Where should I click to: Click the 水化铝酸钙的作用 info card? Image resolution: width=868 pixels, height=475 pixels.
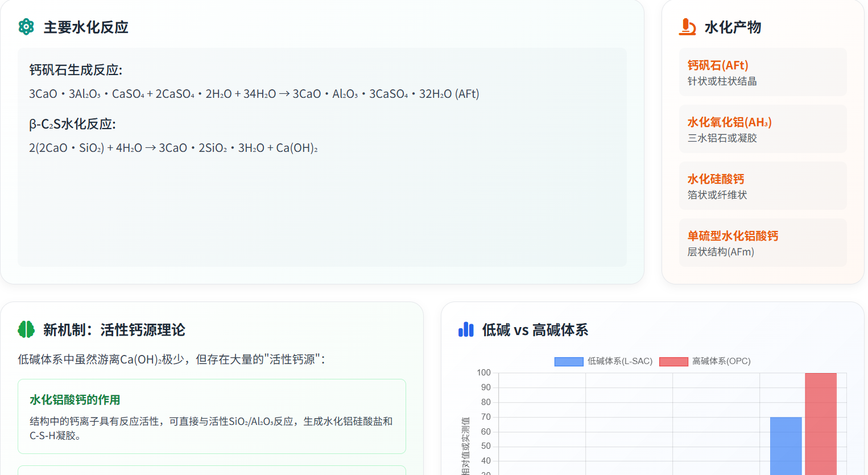point(212,416)
